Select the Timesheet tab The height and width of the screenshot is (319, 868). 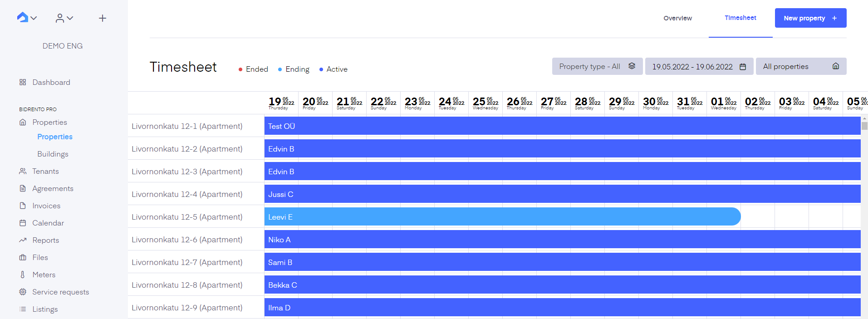740,18
